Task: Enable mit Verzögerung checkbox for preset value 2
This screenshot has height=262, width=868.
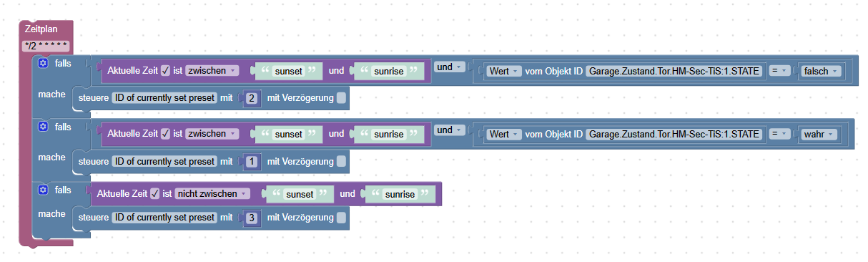Action: tap(341, 98)
